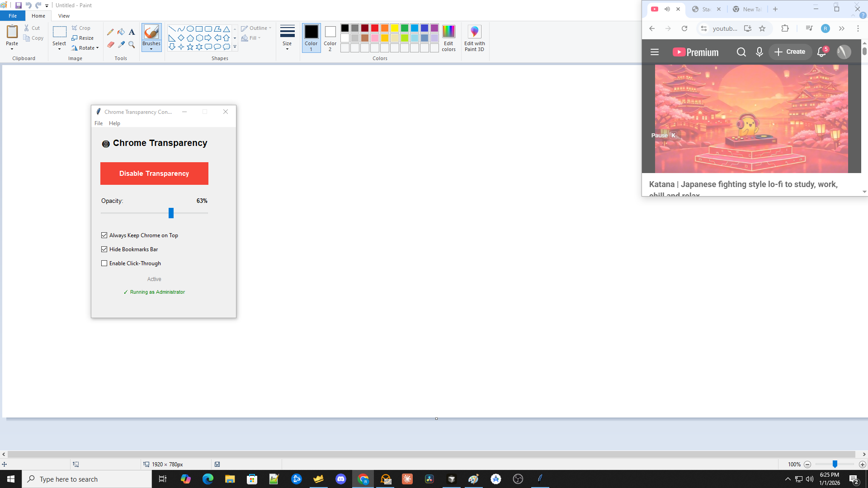
Task: Uncheck Always Keep Chrome on Top
Action: pyautogui.click(x=104, y=235)
